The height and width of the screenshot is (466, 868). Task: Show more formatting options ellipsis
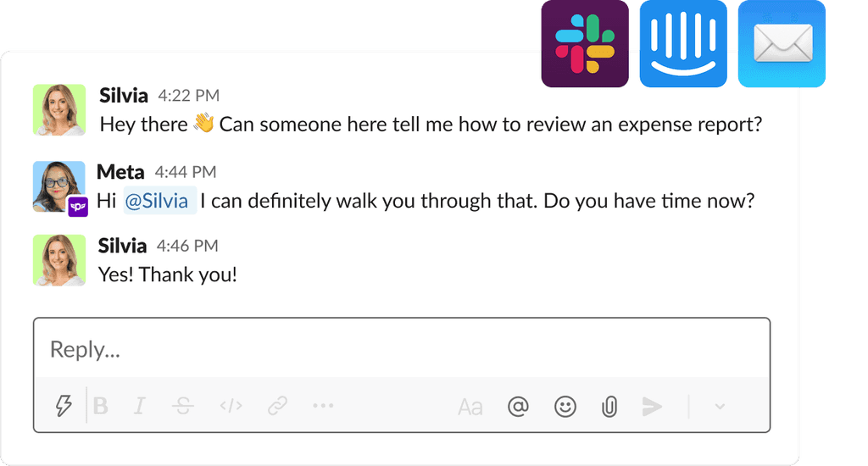point(323,406)
